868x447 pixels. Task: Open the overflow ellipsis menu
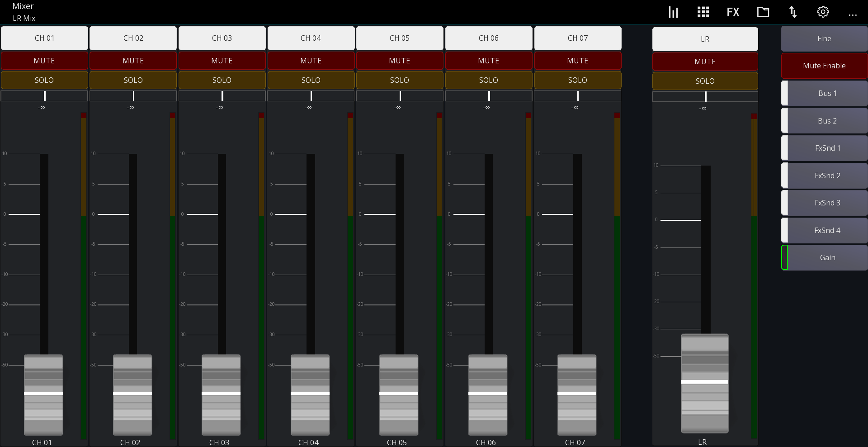coord(853,14)
